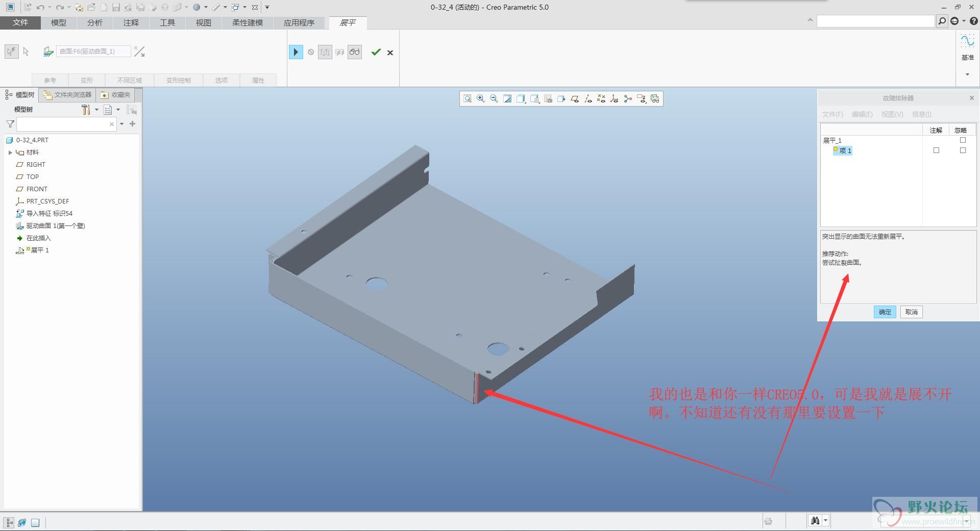Click fixed geometry surface collector icon
The height and width of the screenshot is (531, 980).
[x=48, y=52]
